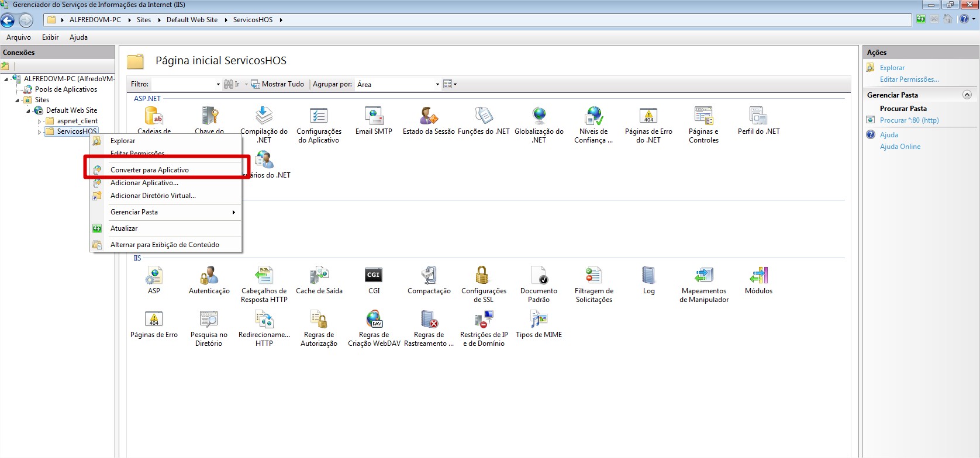Open the Autenticação feature
Viewport: 980px width, 458px height.
click(209, 276)
